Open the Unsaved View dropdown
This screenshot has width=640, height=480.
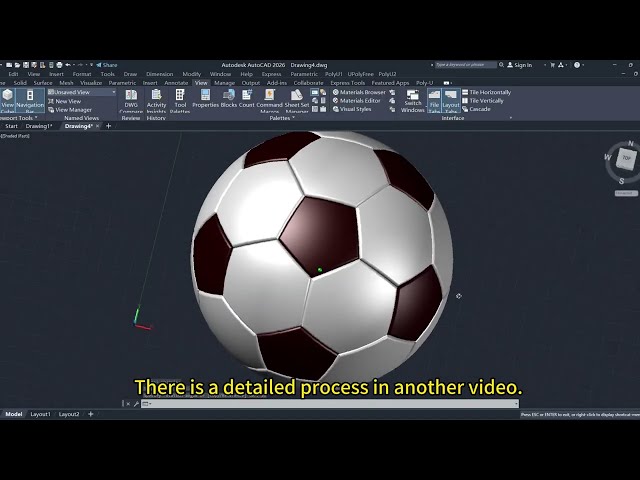click(81, 92)
